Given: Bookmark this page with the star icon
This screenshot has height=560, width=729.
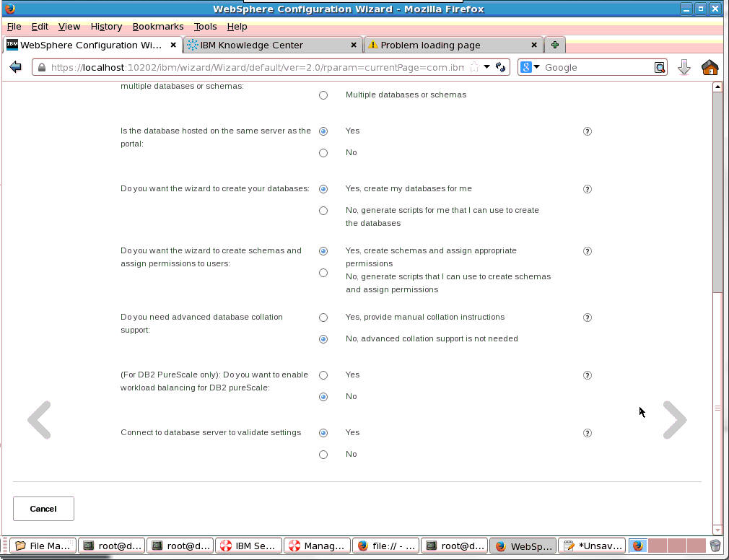Looking at the screenshot, I should coord(474,67).
